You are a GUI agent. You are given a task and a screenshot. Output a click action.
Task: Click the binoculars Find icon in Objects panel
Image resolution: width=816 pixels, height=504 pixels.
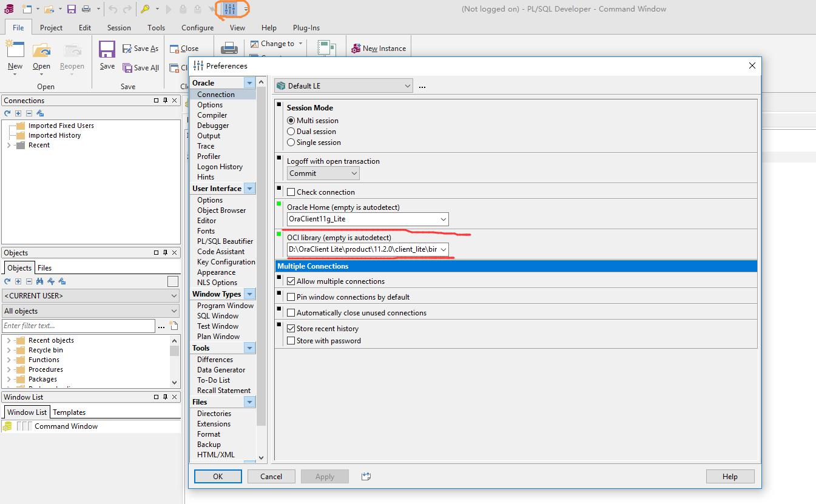tap(39, 281)
